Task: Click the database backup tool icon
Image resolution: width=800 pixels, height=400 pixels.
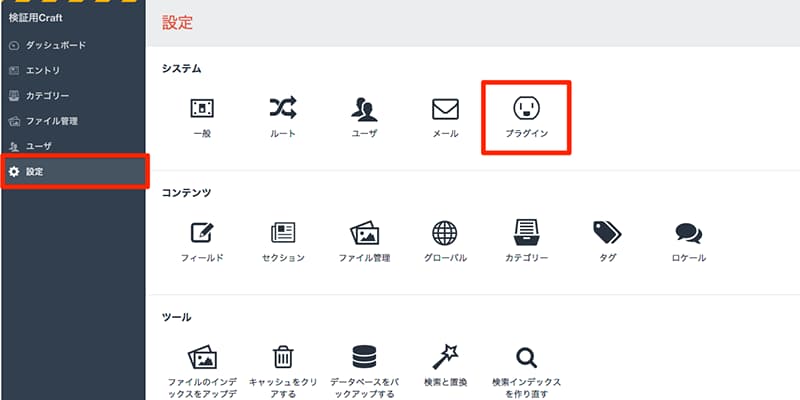Action: 364,358
